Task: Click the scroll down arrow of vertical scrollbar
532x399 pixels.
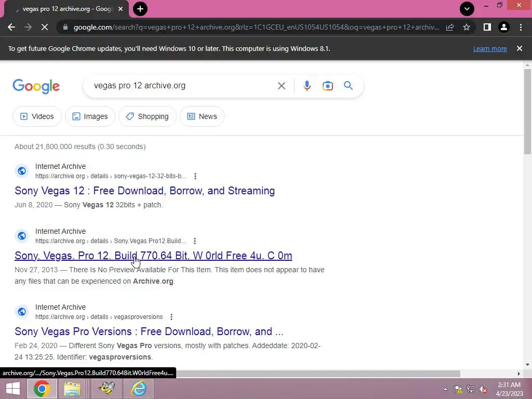Action: pyautogui.click(x=527, y=365)
